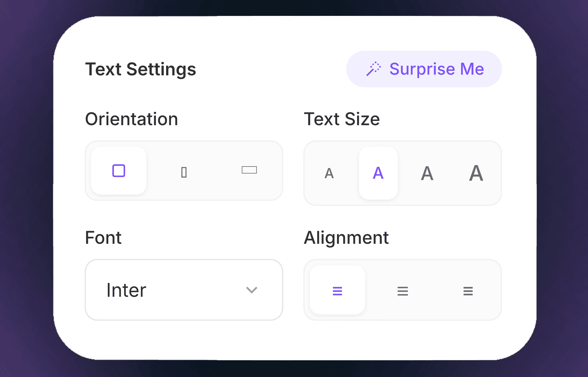Choose the portrait orientation icon
This screenshot has width=588, height=377.
(x=184, y=172)
